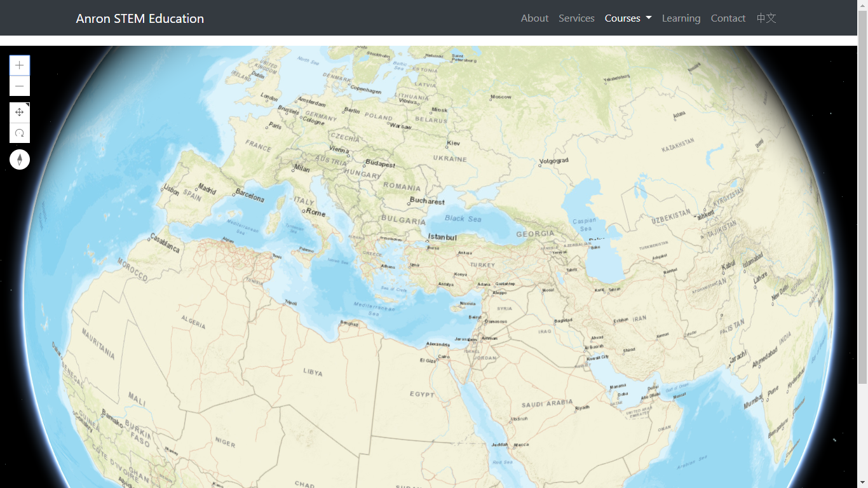This screenshot has height=488, width=868.
Task: Switch site language to 中文
Action: click(x=766, y=18)
